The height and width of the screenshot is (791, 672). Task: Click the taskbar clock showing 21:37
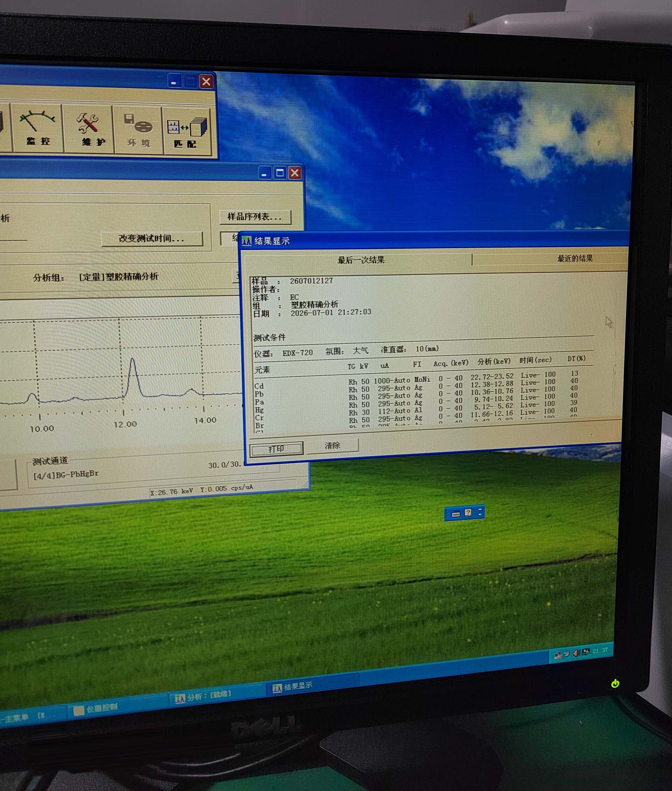[600, 650]
